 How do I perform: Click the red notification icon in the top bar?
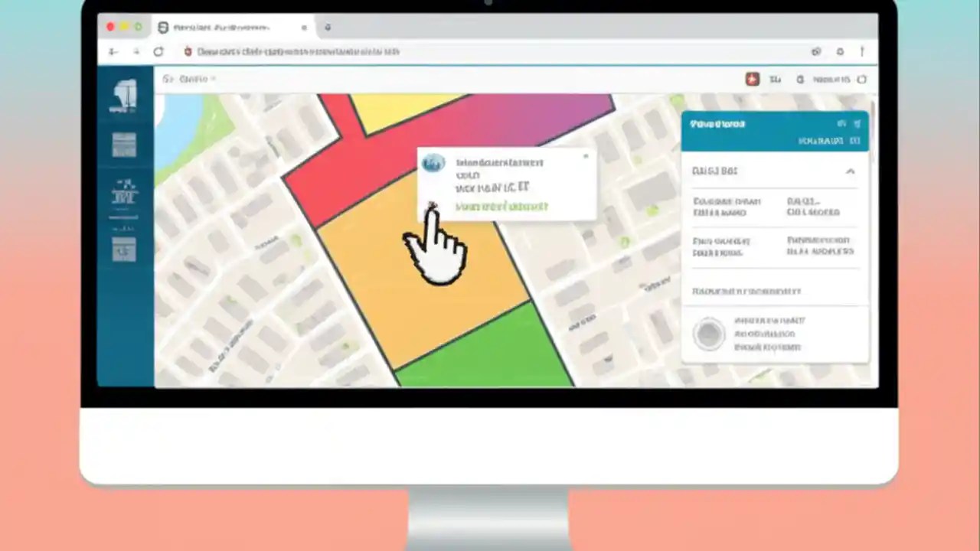click(751, 79)
